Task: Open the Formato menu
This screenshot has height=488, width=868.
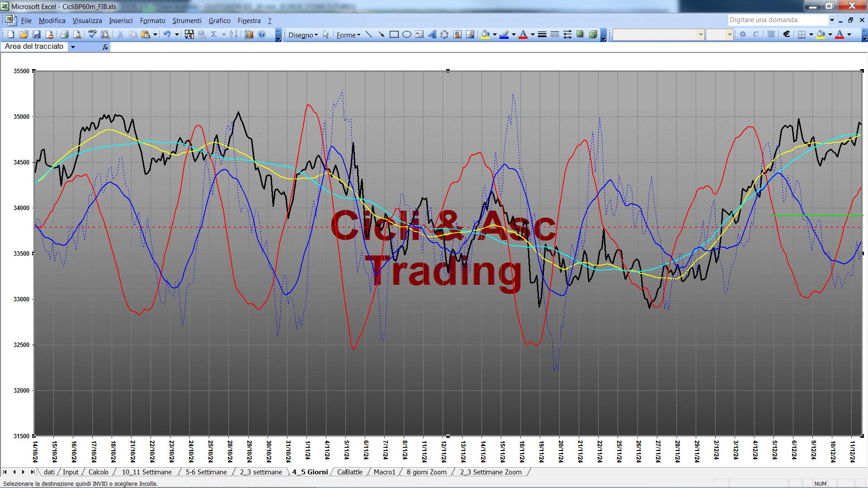Action: pyautogui.click(x=152, y=21)
